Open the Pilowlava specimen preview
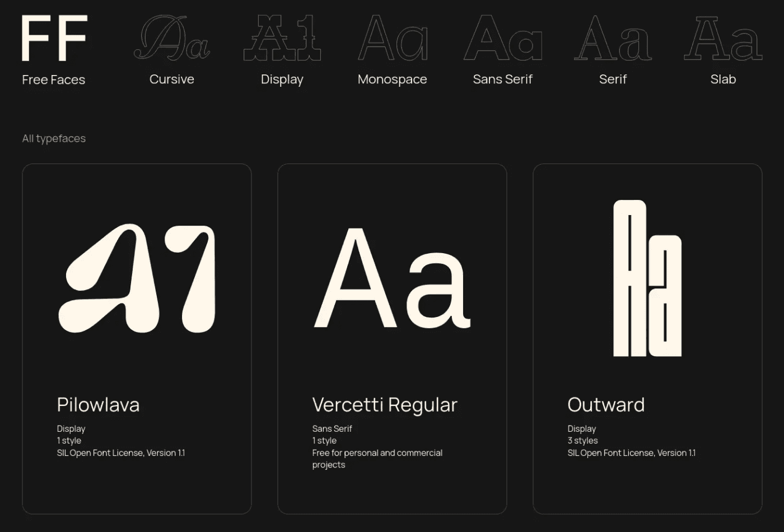Viewport: 784px width, 532px height. tap(137, 278)
